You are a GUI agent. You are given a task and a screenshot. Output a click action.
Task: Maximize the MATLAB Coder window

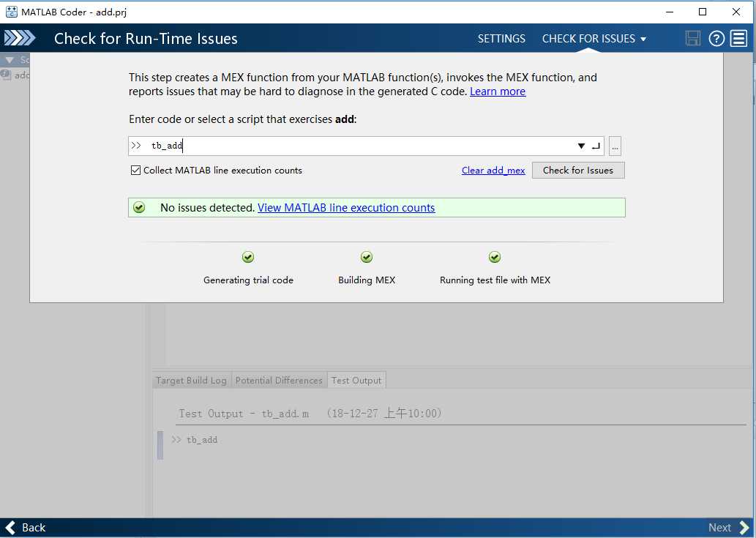(703, 12)
